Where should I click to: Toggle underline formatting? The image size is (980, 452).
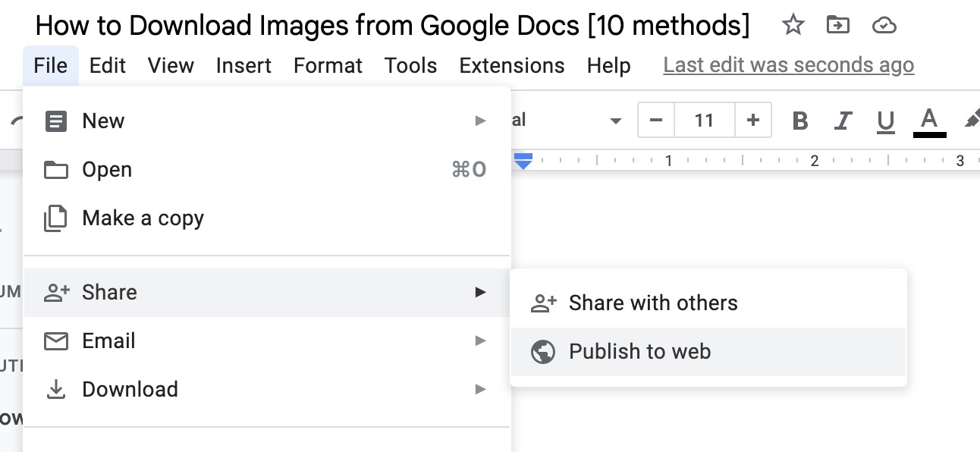pyautogui.click(x=885, y=121)
